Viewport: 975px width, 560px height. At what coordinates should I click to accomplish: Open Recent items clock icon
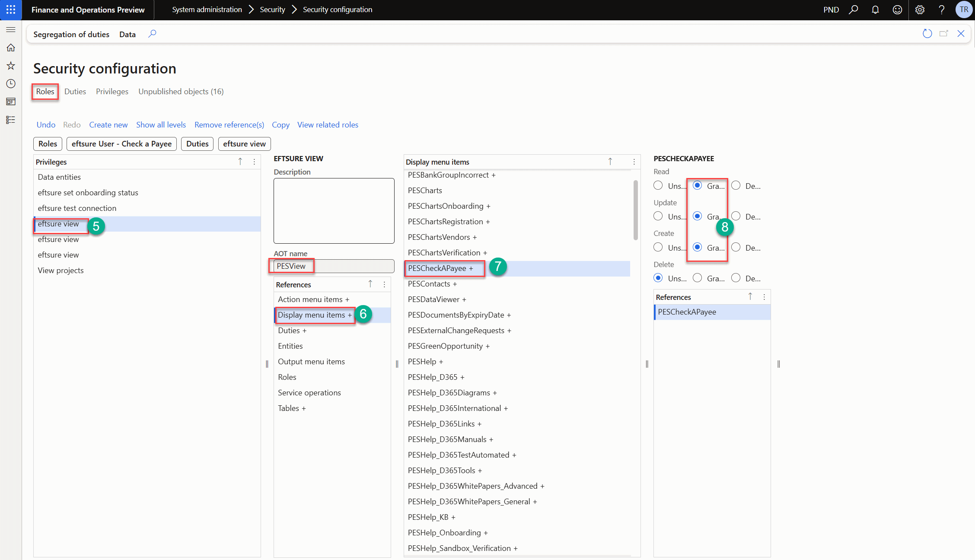pyautogui.click(x=11, y=84)
